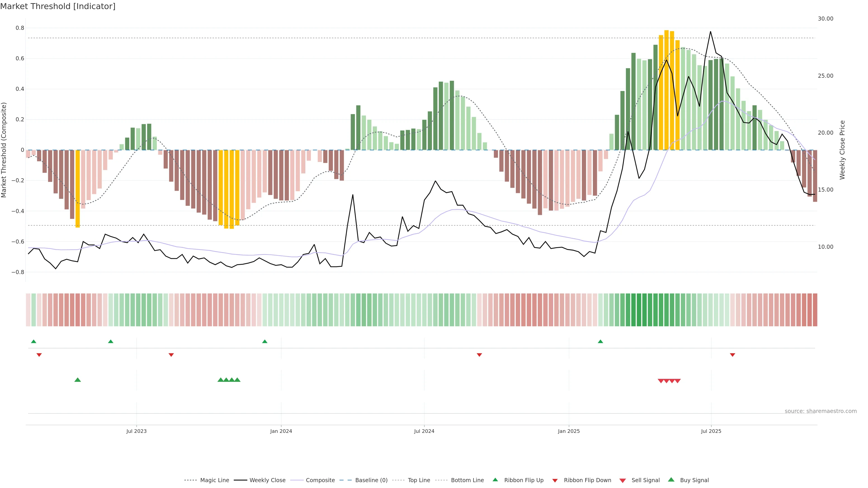The image size is (868, 488).
Task: Hide the Baseline (0) series via legend
Action: click(x=371, y=480)
